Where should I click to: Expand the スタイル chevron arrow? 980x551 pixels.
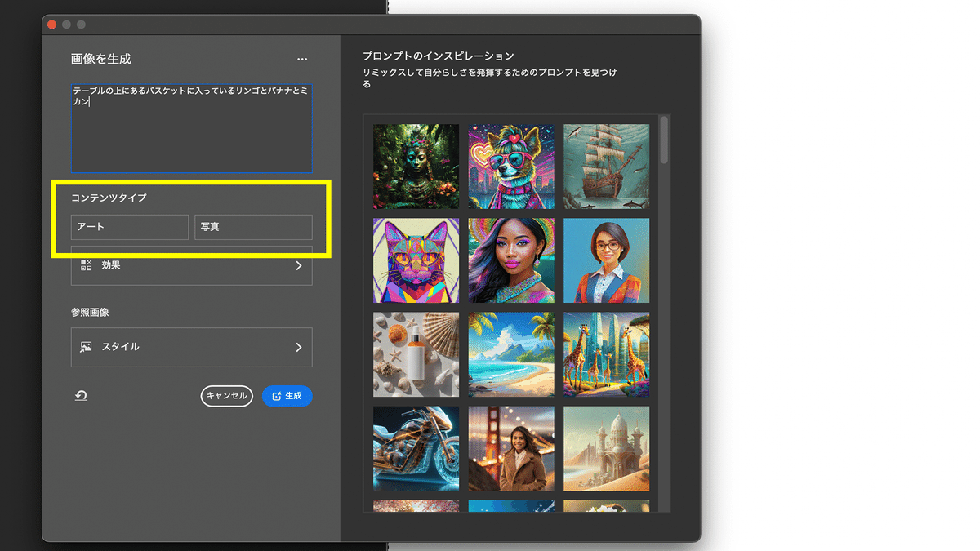(298, 348)
